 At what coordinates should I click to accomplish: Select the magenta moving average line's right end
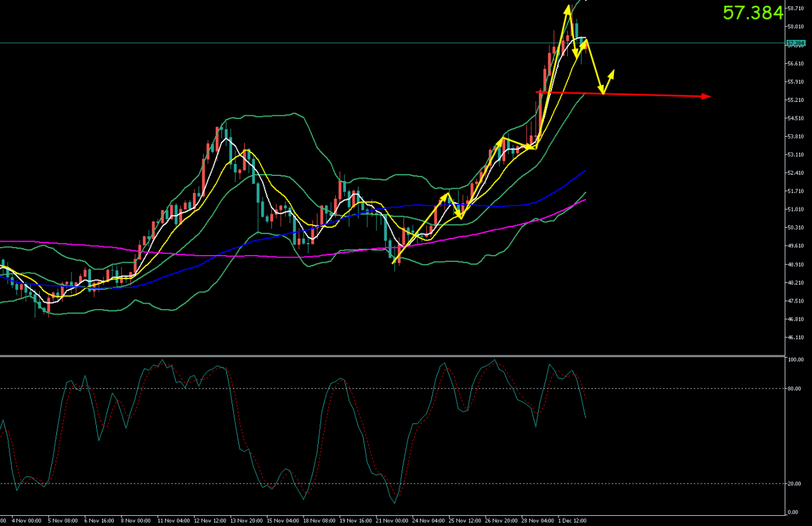coord(584,199)
